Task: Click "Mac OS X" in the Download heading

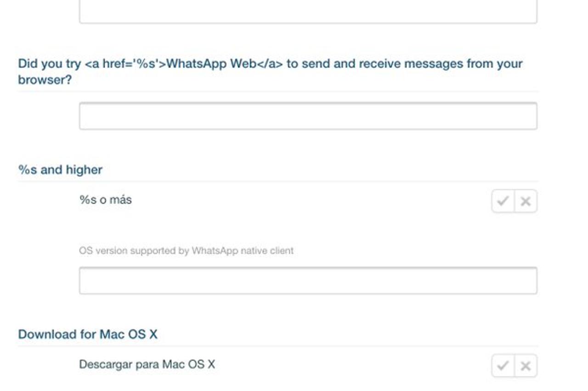Action: point(129,334)
